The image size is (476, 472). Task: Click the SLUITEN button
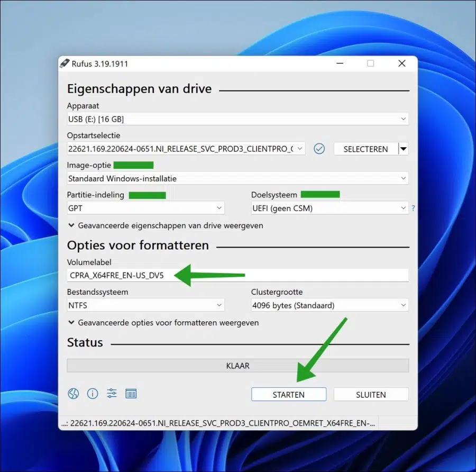(371, 395)
